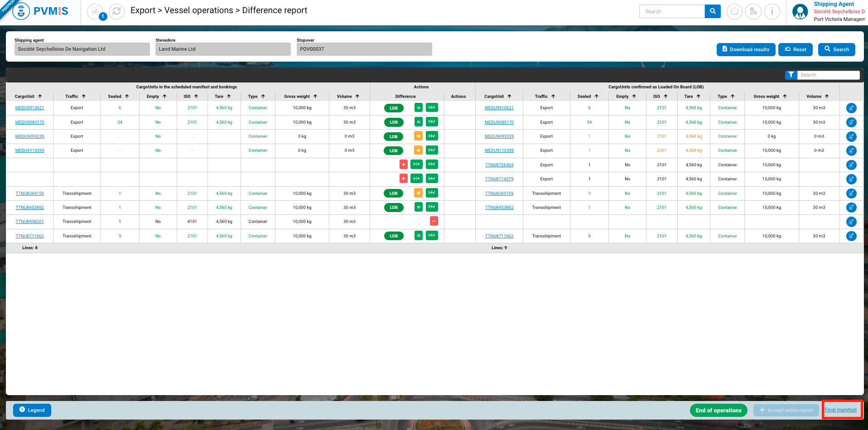Viewport: 868px width, 430px height.
Task: Sort left table by CargoUnit column arrow
Action: coord(40,96)
